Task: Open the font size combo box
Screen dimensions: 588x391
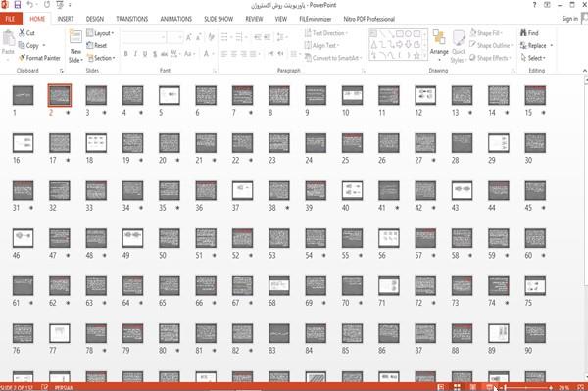Action: (x=174, y=37)
